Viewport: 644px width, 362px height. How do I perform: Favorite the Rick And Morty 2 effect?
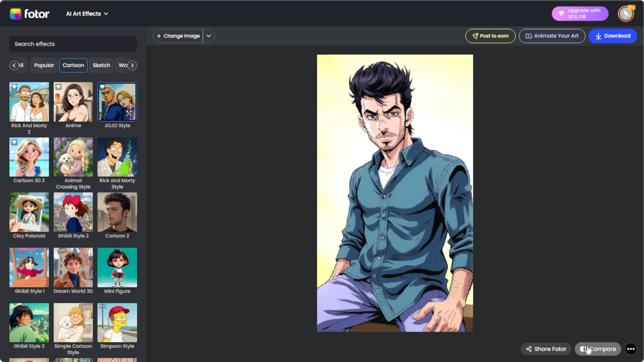coord(14,87)
